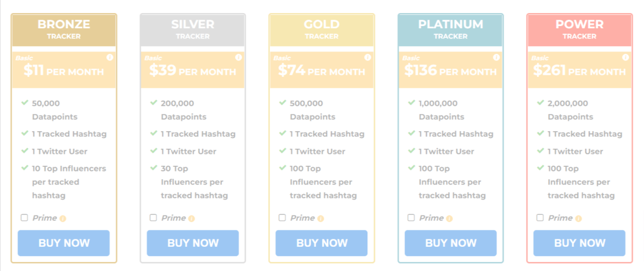Click the Prime info icon in Bronze plan

coord(63,218)
